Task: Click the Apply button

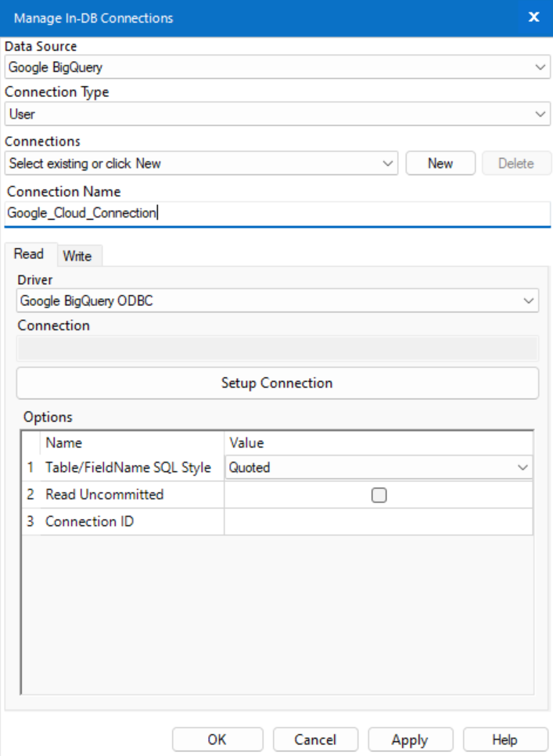Action: pos(411,740)
